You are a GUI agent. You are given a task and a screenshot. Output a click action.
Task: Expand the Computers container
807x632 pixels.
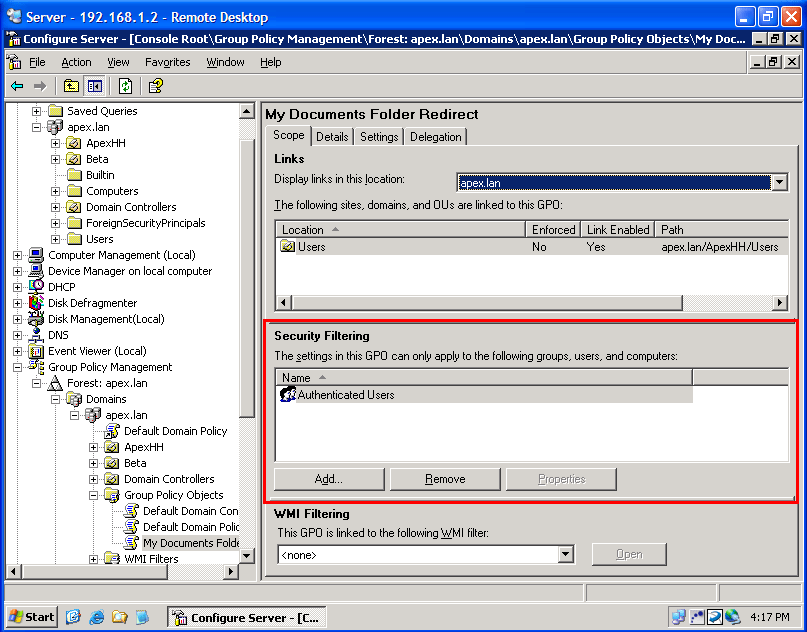click(56, 191)
